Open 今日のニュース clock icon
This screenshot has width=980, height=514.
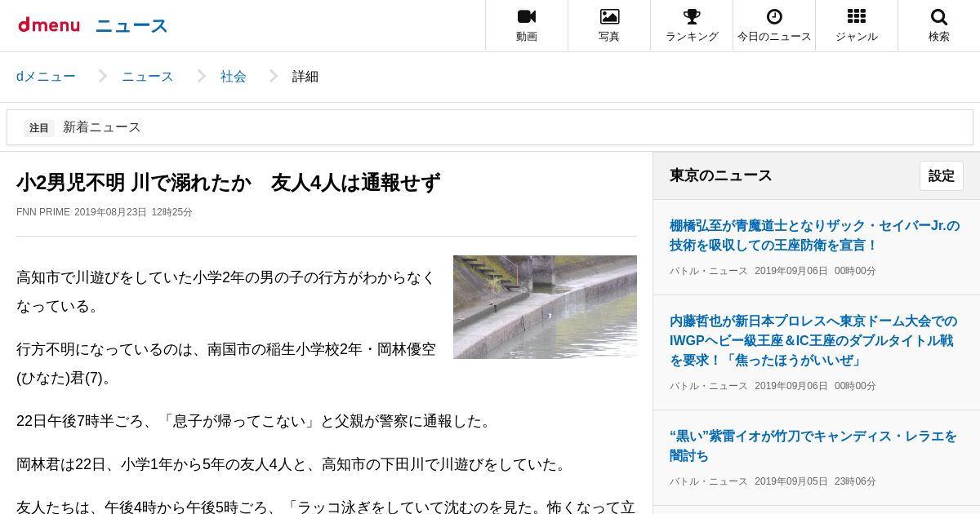coord(774,17)
